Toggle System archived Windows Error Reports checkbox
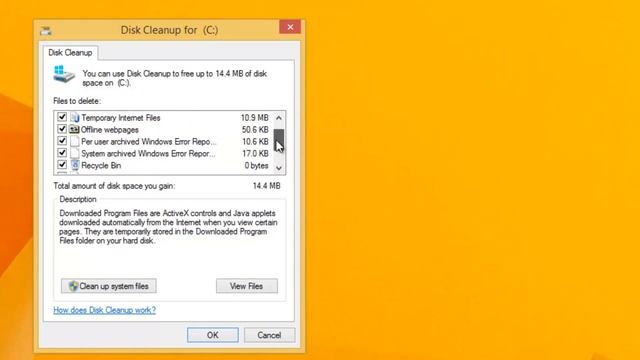The height and width of the screenshot is (360, 640). 62,153
